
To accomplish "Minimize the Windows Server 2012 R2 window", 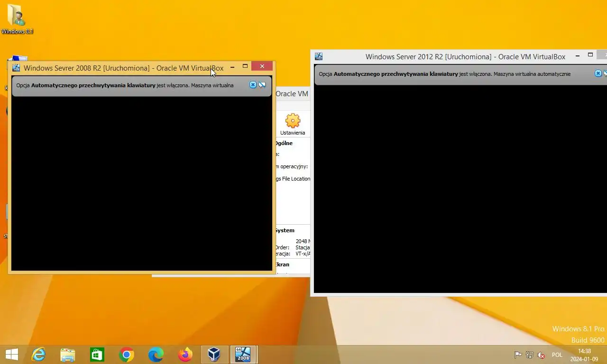I will coord(578,56).
